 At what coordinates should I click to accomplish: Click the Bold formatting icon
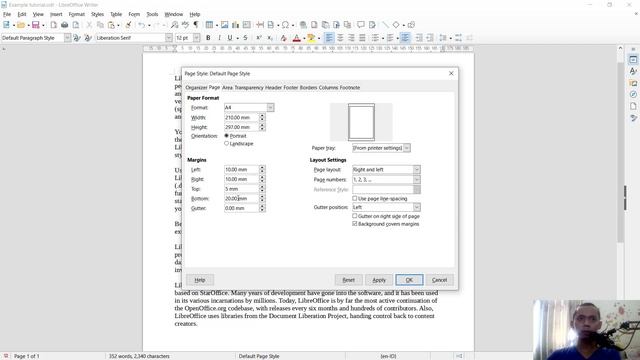tap(208, 38)
